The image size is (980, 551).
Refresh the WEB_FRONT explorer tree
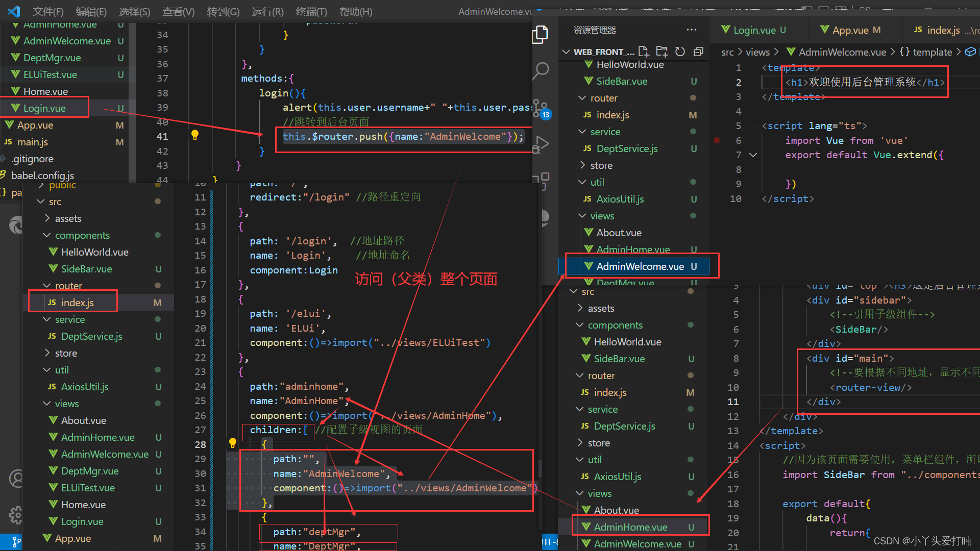(x=680, y=52)
